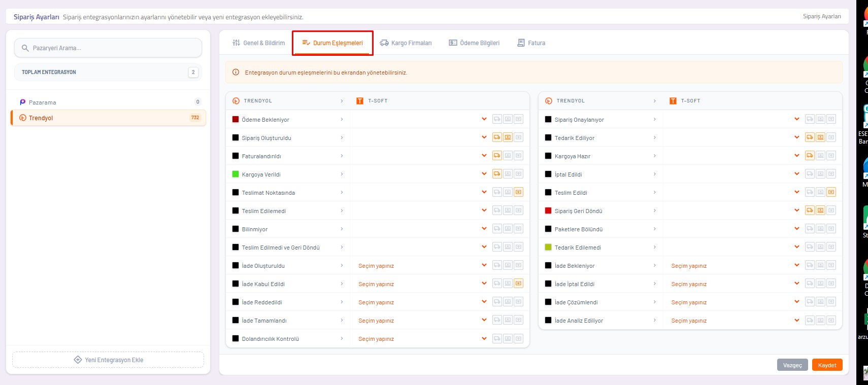Click Yeni Entegrasyon Ekle
Image resolution: width=868 pixels, height=385 pixels.
pos(108,360)
